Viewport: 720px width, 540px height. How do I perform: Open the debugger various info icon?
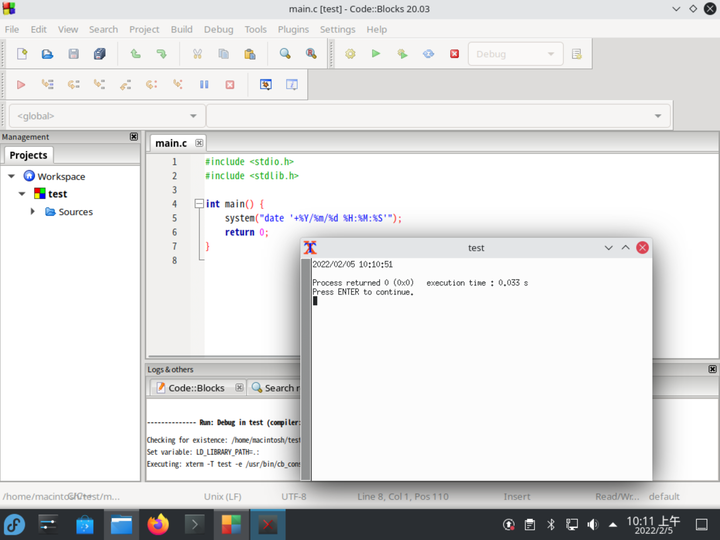[x=292, y=84]
